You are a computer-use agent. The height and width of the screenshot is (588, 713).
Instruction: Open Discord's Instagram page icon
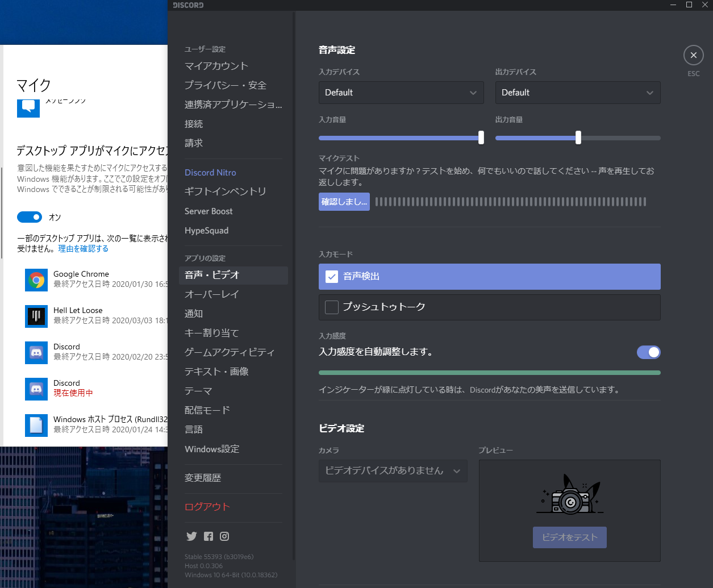coord(224,536)
